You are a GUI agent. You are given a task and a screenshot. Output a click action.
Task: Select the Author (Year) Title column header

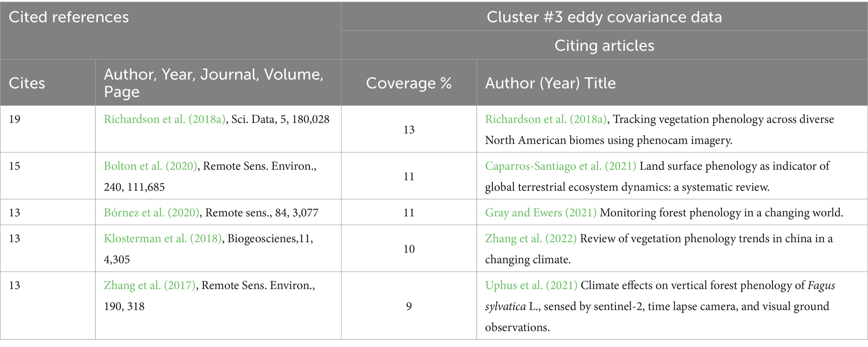click(550, 83)
